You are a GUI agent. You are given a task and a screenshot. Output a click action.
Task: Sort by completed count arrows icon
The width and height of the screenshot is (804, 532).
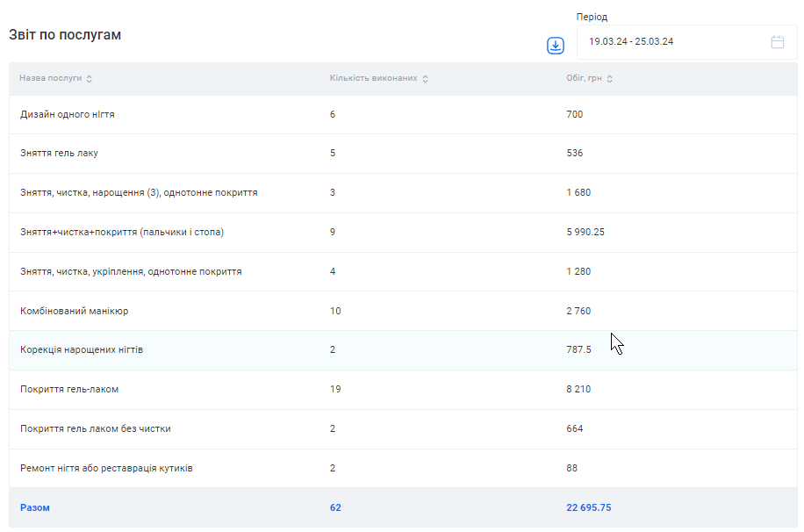[426, 79]
